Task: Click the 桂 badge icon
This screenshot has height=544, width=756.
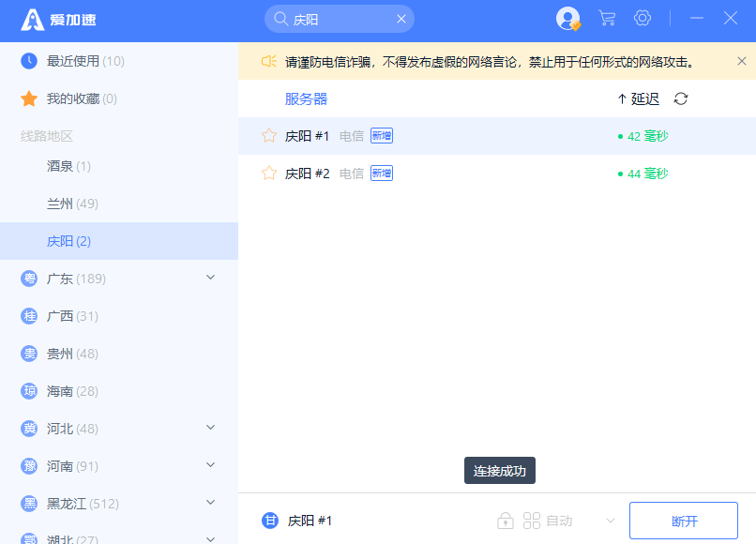Action: [29, 316]
